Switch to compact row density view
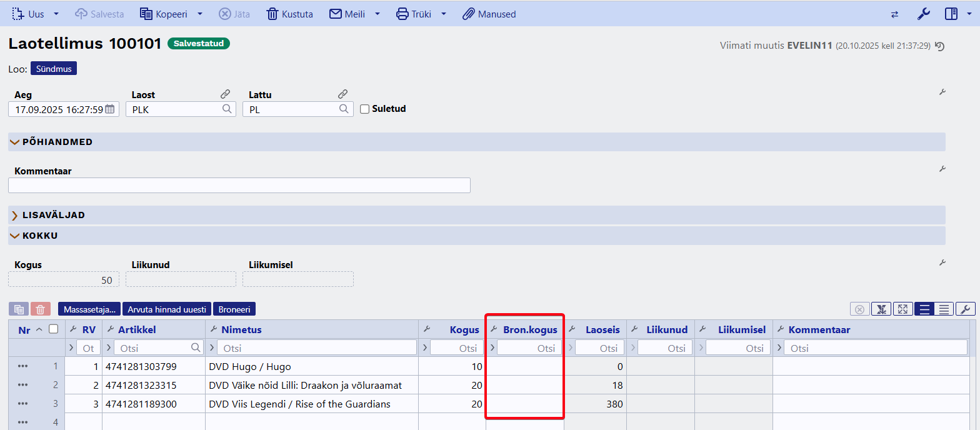The image size is (980, 430). (x=944, y=309)
